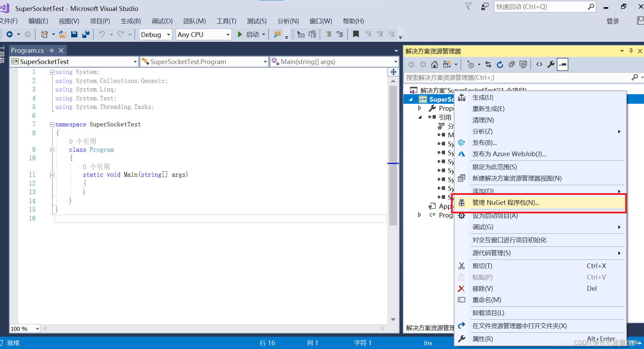Open the 工具(T) menu
The width and height of the screenshot is (644, 349).
(x=226, y=21)
